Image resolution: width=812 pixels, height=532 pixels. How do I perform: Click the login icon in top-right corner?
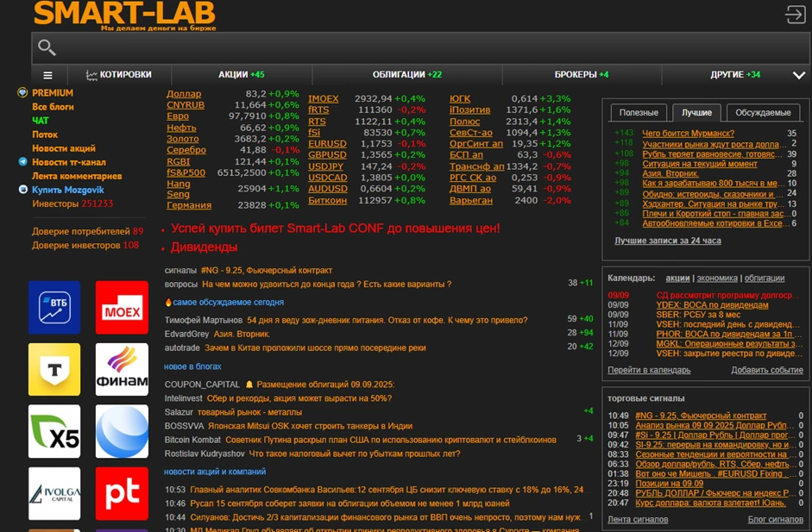tap(795, 14)
